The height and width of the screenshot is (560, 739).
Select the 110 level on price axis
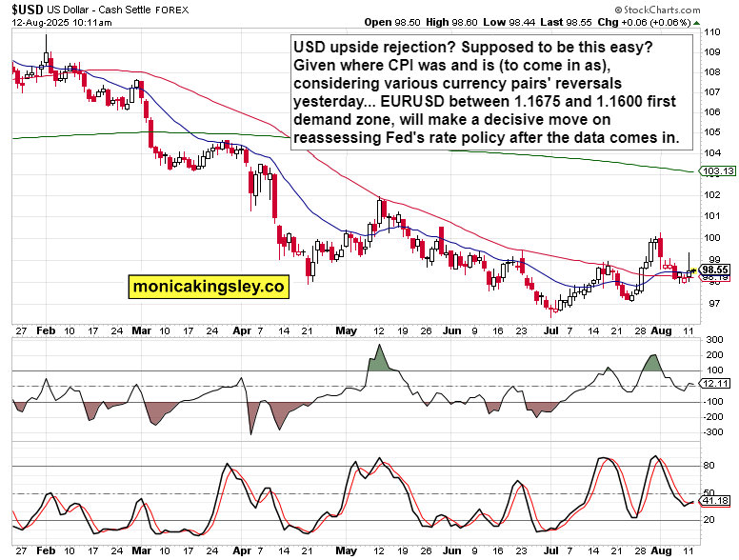click(709, 32)
